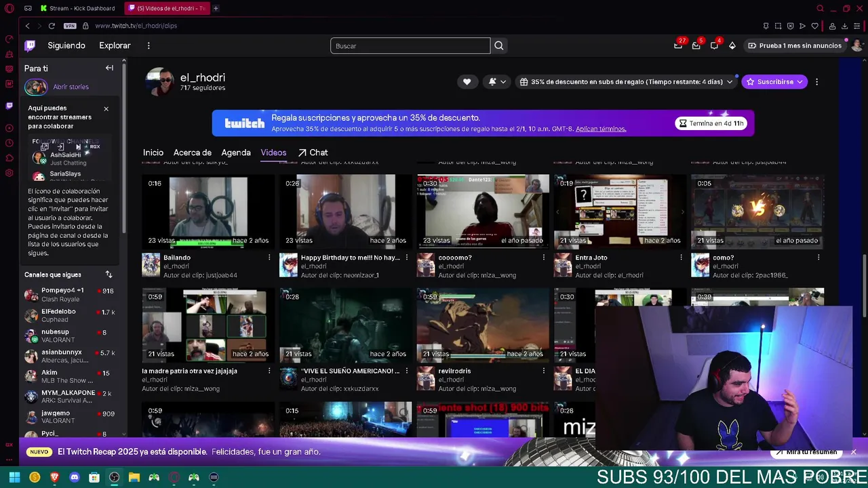The height and width of the screenshot is (488, 868).
Task: Open the como? clip thumbnail with VS graphic
Action: (757, 211)
